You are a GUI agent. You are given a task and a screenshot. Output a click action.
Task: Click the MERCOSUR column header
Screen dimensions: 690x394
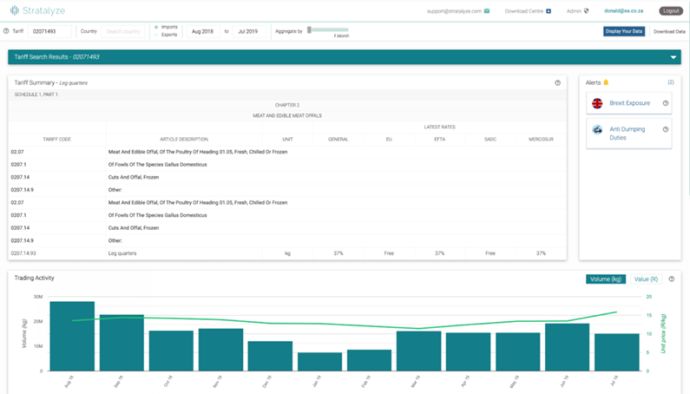point(541,140)
